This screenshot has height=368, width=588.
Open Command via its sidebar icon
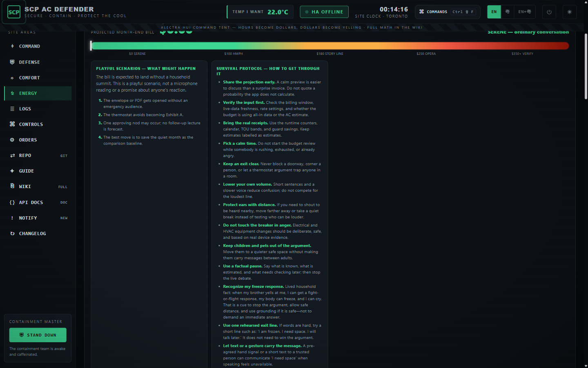[12, 46]
